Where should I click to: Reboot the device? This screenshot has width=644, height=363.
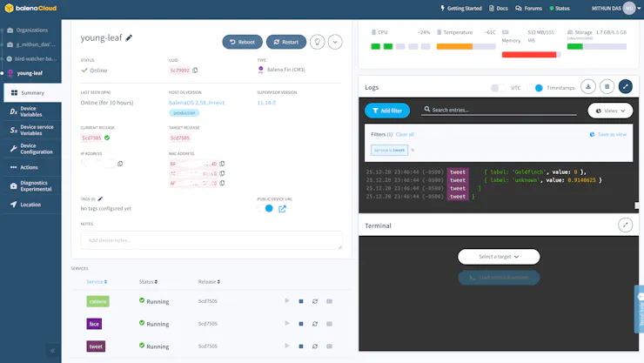click(x=242, y=42)
